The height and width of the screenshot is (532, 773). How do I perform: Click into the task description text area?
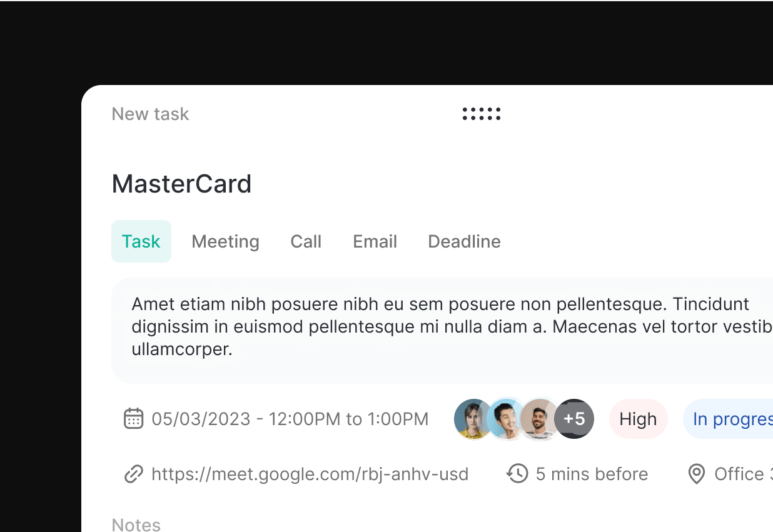coord(442,331)
